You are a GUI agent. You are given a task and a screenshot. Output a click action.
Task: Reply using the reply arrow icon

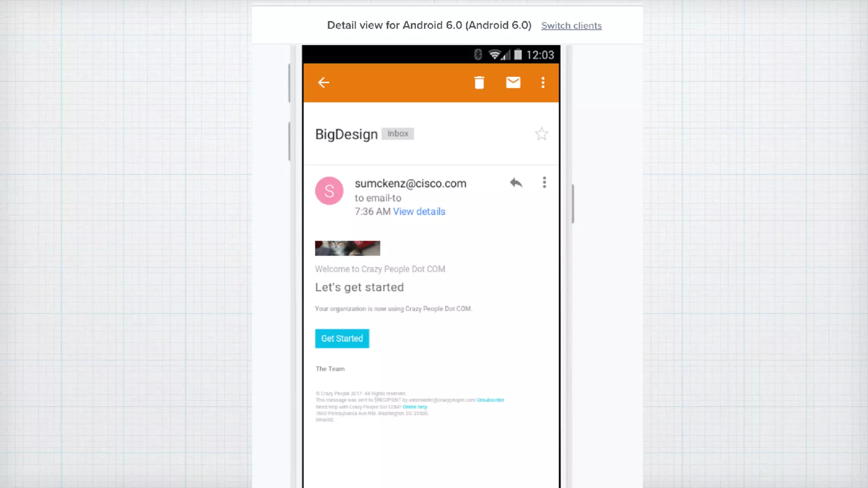[x=516, y=183]
